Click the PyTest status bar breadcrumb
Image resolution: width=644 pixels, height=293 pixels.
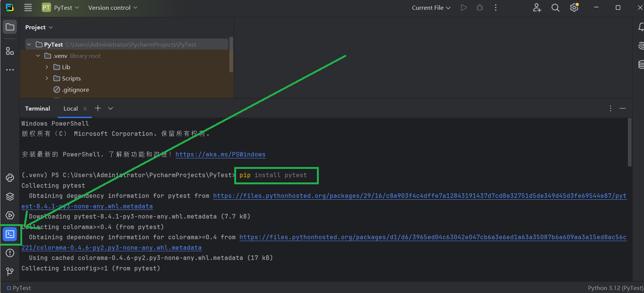(19, 288)
